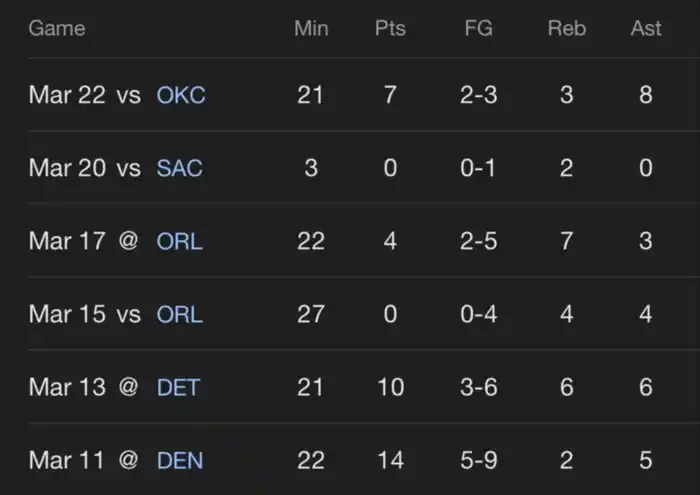Viewport: 700px width, 495px height.
Task: Click ORL link in Mar 15 row
Action: [x=179, y=314]
